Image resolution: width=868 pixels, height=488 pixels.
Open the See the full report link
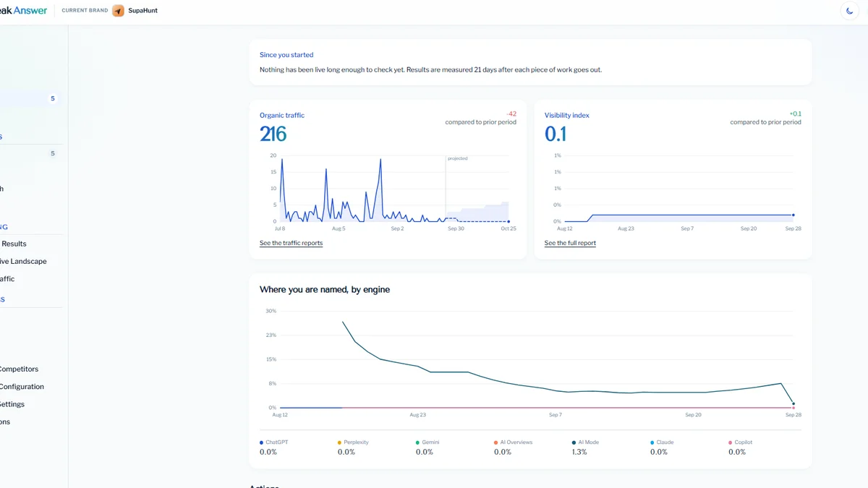570,243
